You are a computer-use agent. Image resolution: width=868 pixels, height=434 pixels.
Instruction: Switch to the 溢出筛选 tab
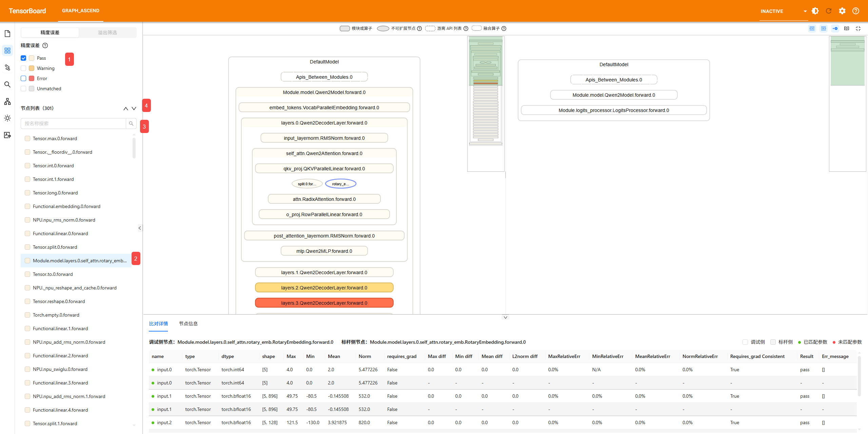(107, 33)
